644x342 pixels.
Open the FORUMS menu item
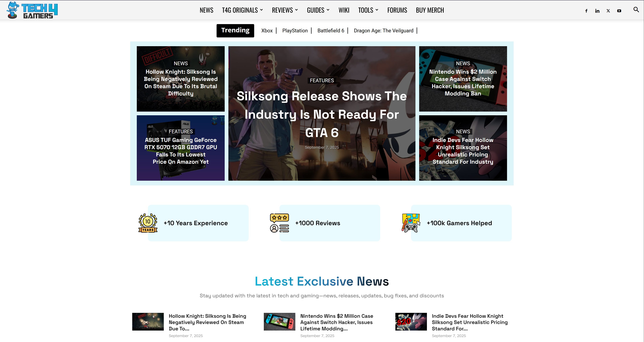[397, 10]
